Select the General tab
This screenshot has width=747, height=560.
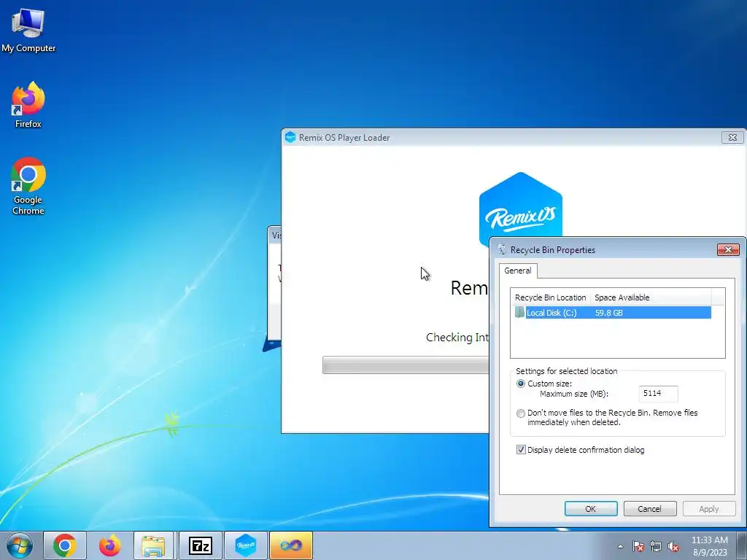[518, 271]
